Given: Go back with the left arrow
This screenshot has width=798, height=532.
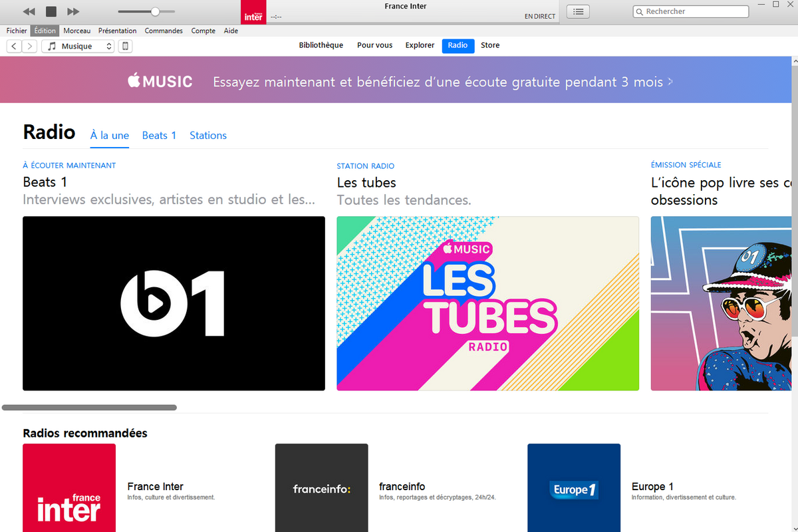Looking at the screenshot, I should pos(15,46).
